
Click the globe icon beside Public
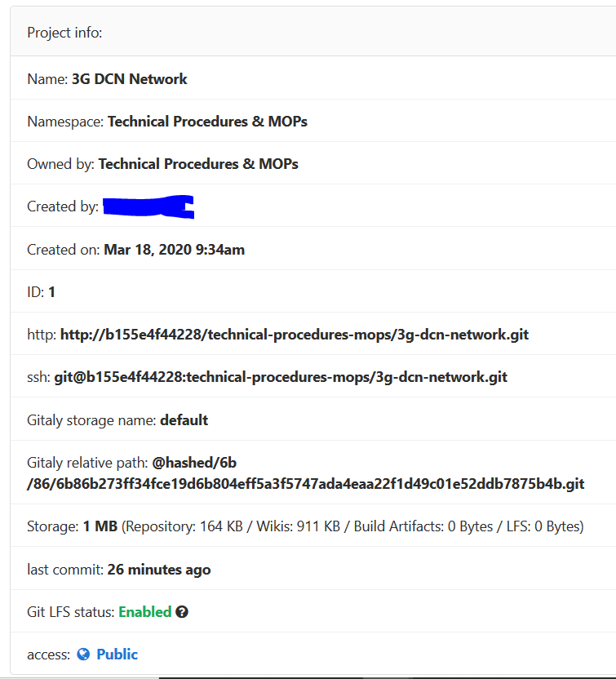click(x=83, y=655)
